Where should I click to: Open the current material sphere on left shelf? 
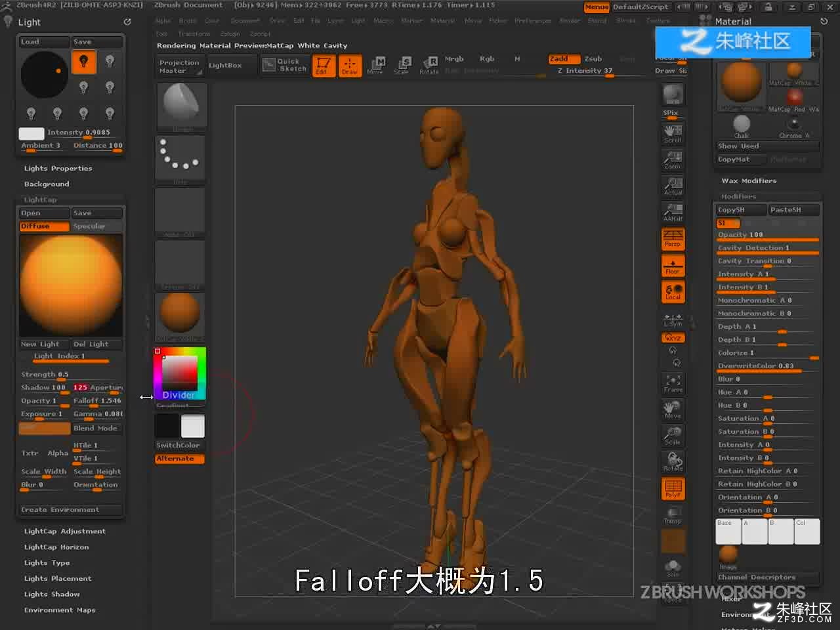pos(180,317)
